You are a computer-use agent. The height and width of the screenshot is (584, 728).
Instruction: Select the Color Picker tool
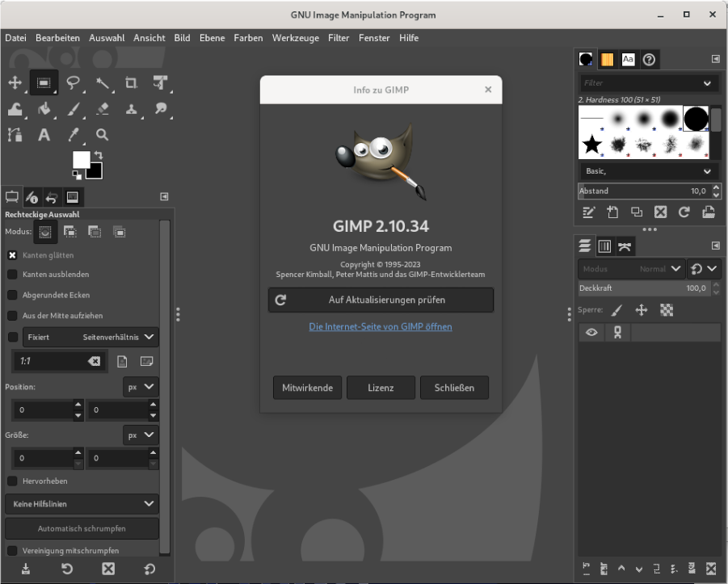73,135
